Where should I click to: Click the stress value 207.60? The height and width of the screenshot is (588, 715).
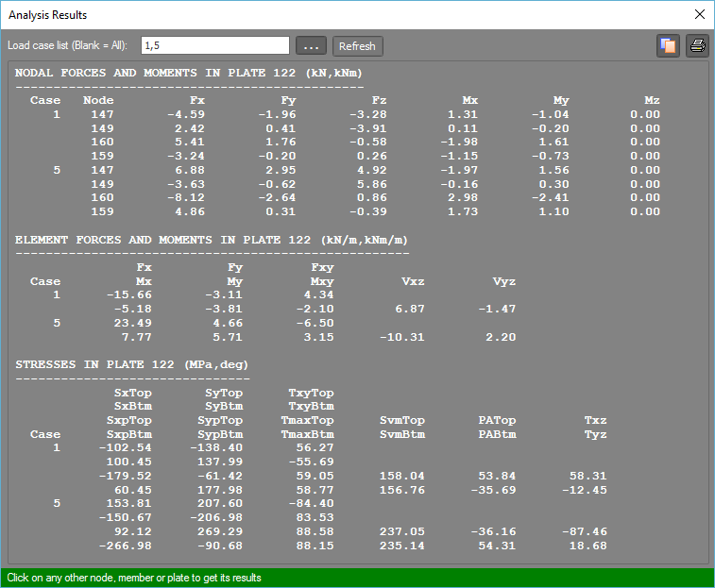(220, 503)
